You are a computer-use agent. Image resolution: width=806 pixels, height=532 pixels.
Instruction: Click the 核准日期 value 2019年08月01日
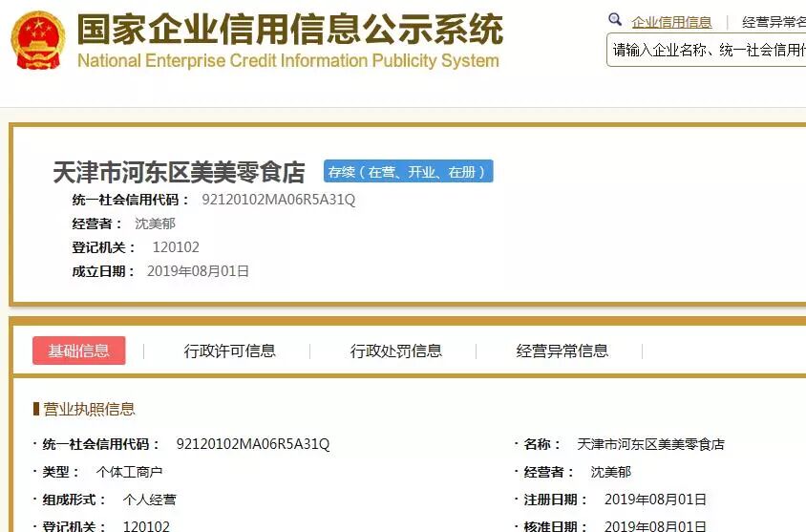pos(655,526)
